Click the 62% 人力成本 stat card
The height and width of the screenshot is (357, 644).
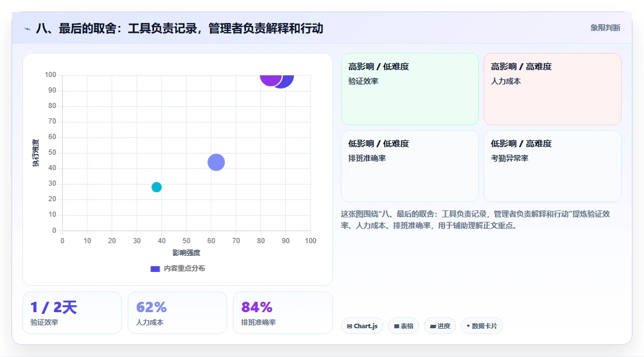click(178, 313)
